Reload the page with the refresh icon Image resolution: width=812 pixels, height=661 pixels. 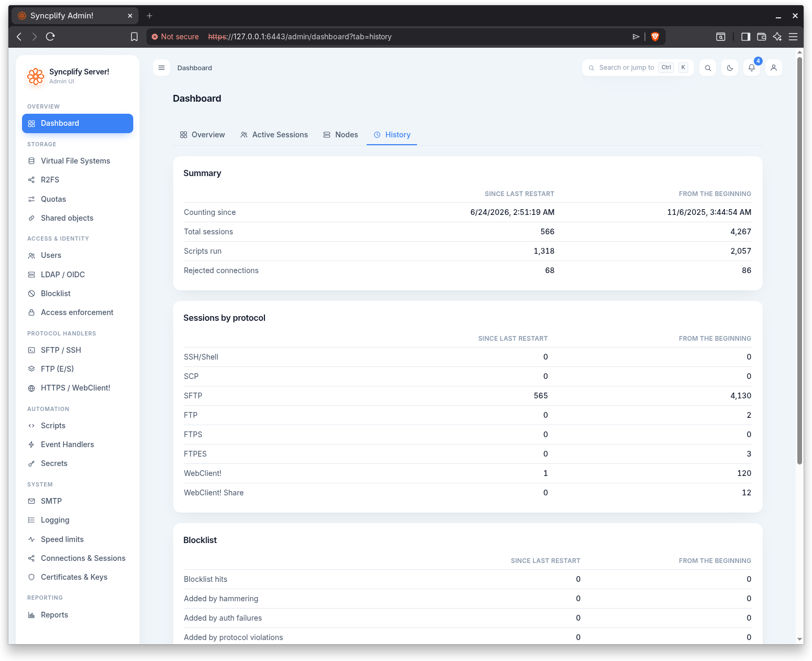pos(50,37)
